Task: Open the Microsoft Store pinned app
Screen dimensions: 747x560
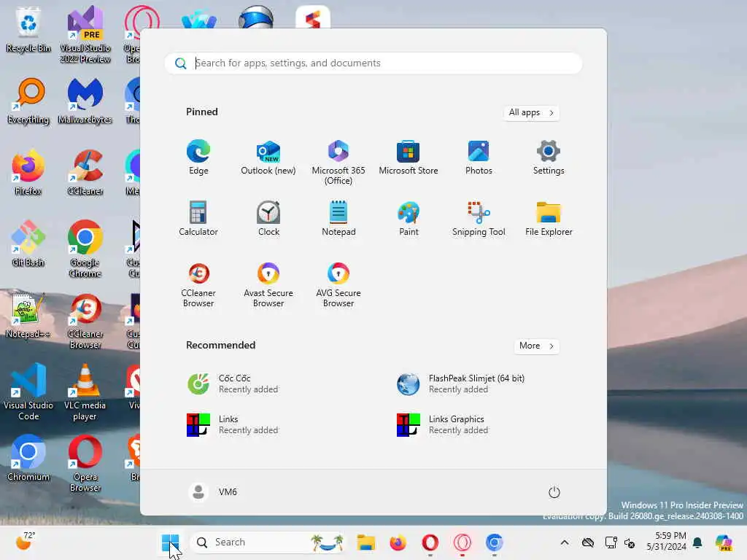Action: pos(409,157)
